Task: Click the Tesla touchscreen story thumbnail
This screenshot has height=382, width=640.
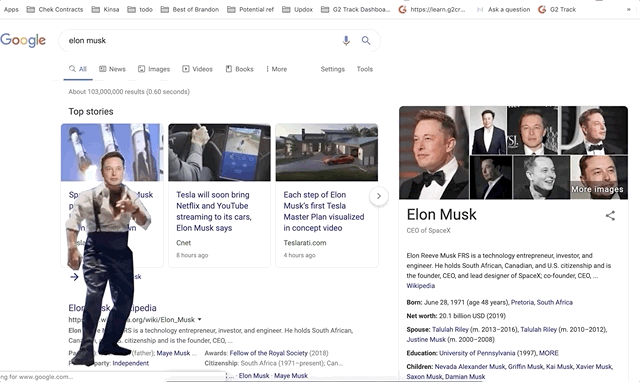Action: point(219,152)
